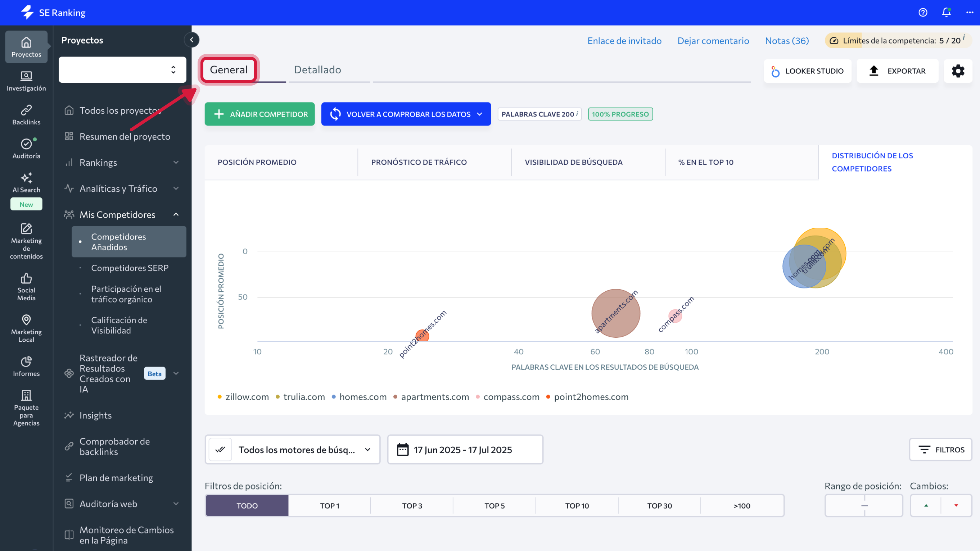Click the Rango de posición field
This screenshot has width=980, height=551.
864,505
